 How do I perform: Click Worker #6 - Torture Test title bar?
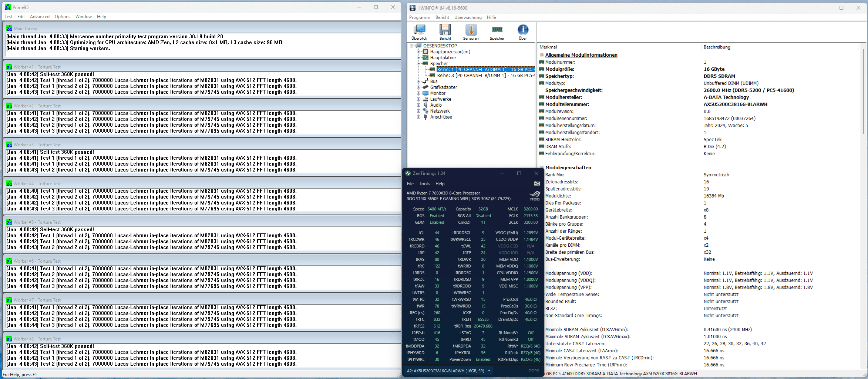202,261
